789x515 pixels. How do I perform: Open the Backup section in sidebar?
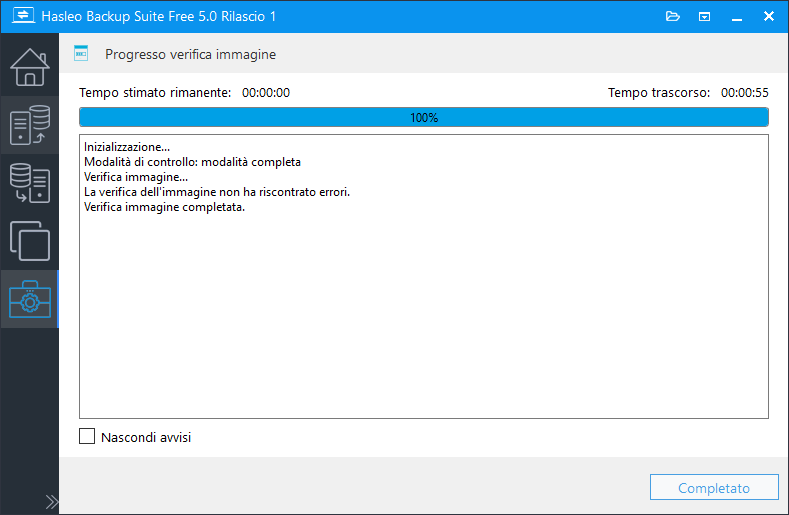[x=30, y=125]
